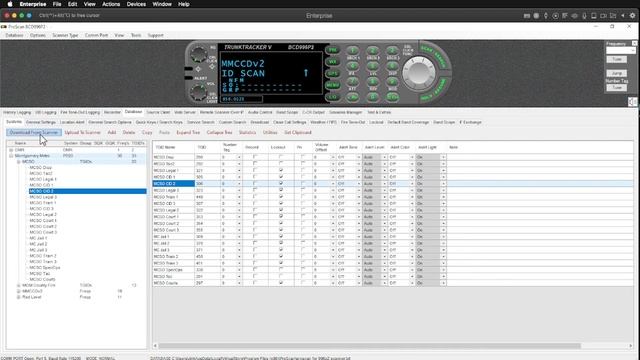Toggle Record checkbox for MCSO Court 2 row
The image size is (640, 360).
[x=255, y=223]
